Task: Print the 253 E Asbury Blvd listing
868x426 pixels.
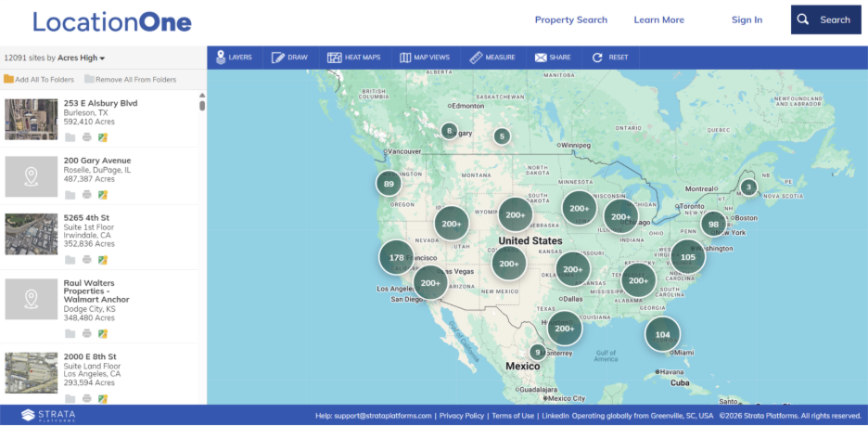Action: point(87,137)
